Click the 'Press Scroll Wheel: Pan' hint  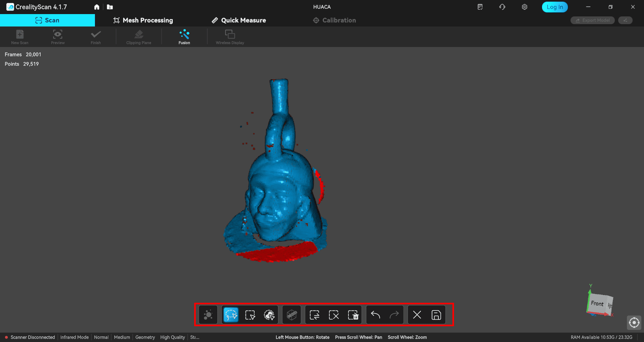(358, 337)
